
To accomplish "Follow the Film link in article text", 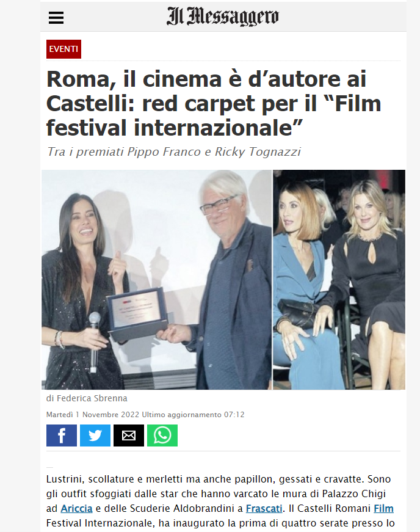I will 384,508.
